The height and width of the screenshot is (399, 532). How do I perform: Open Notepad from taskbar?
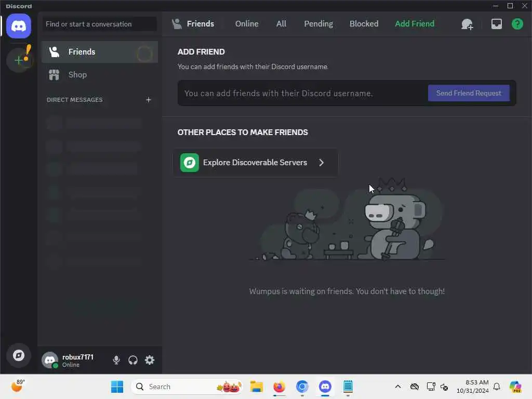click(x=348, y=387)
